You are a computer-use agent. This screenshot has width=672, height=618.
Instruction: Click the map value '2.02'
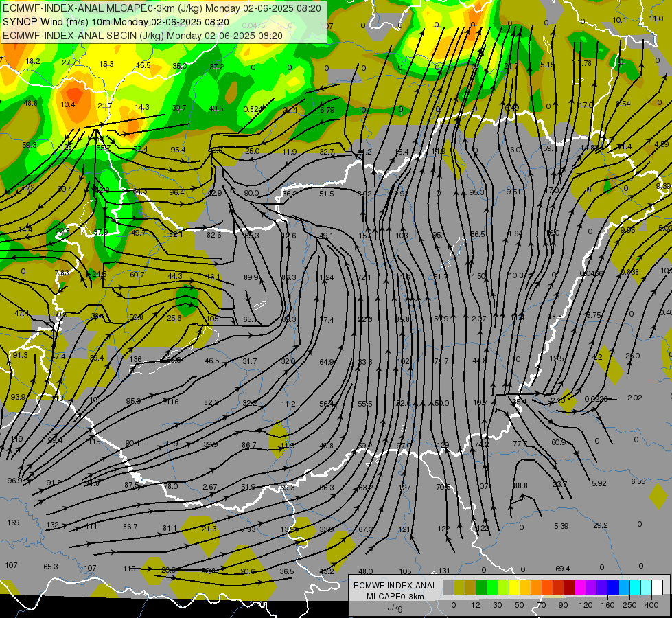click(635, 398)
